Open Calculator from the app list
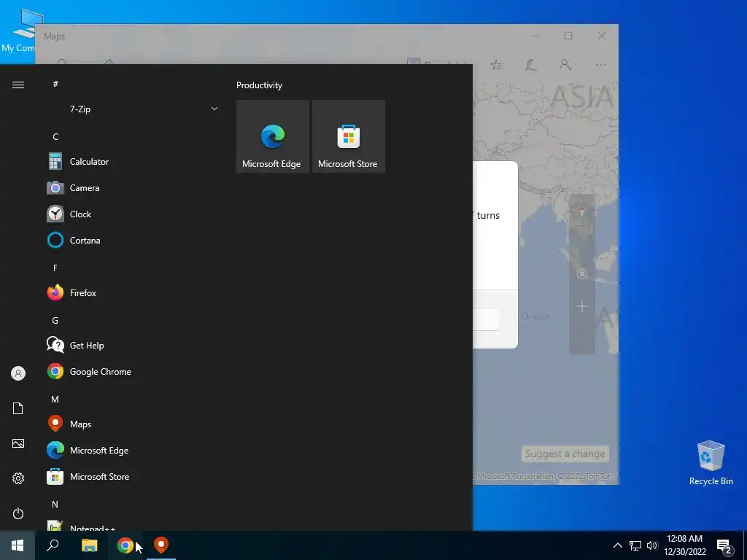 pyautogui.click(x=133, y=161)
